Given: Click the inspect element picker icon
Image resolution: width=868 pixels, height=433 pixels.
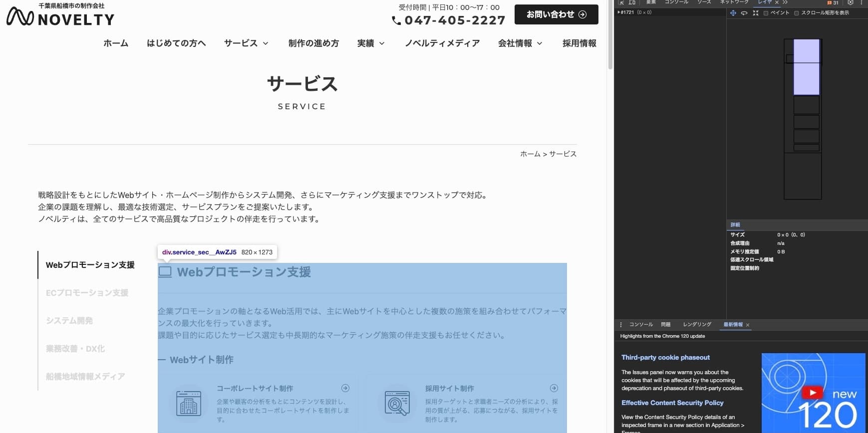Looking at the screenshot, I should coord(621,2).
